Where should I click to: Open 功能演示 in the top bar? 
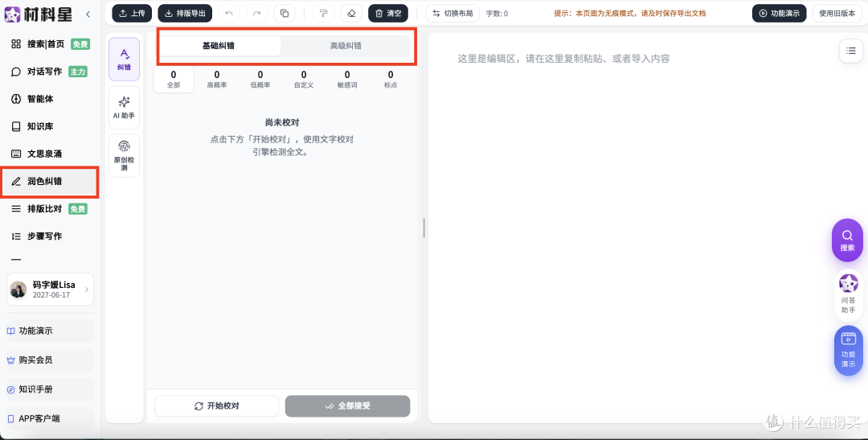tap(779, 14)
